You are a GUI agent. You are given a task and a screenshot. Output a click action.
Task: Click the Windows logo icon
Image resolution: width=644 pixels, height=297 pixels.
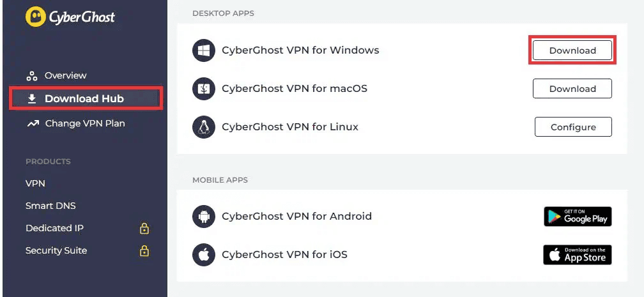pos(204,50)
